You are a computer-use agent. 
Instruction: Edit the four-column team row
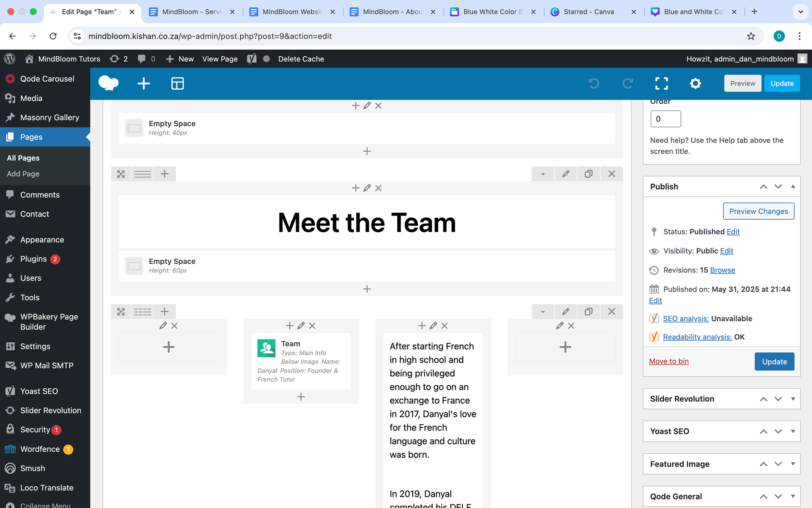(565, 312)
